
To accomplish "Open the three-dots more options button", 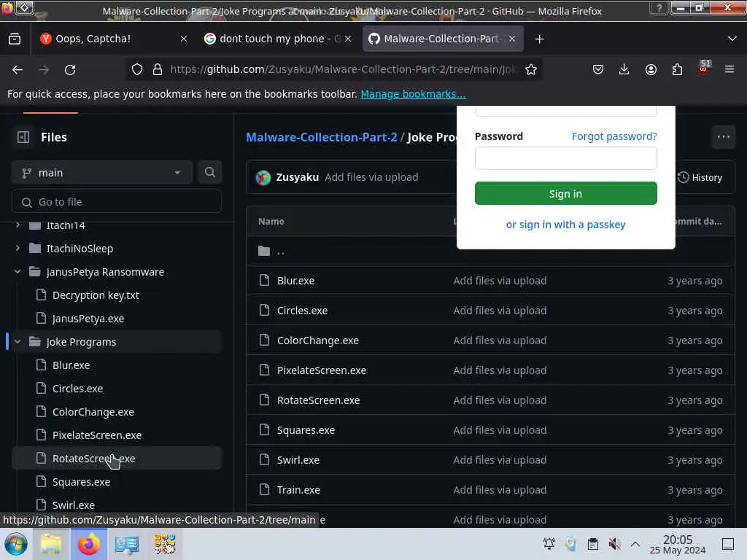I will [x=723, y=137].
